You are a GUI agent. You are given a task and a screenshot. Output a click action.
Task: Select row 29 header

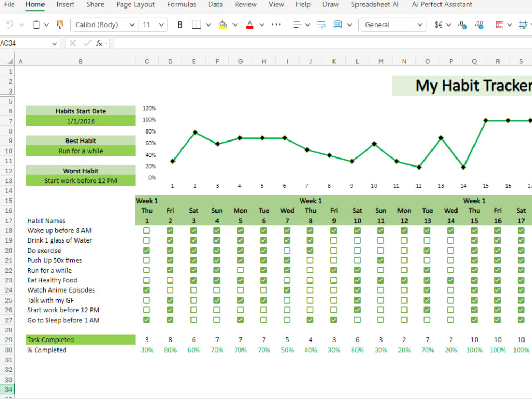pyautogui.click(x=8, y=339)
